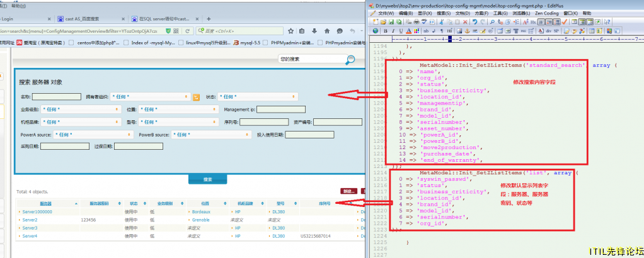The width and height of the screenshot is (644, 258).
Task: Click the Firefox home icon
Action: tap(327, 31)
